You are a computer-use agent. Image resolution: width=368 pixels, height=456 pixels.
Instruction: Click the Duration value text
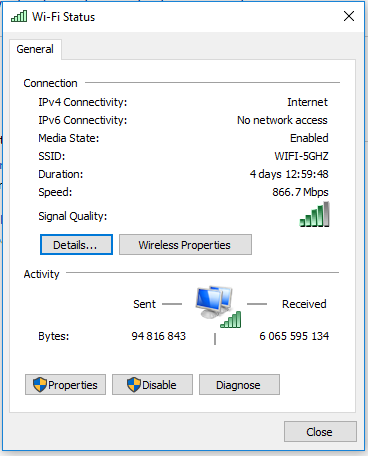point(289,174)
